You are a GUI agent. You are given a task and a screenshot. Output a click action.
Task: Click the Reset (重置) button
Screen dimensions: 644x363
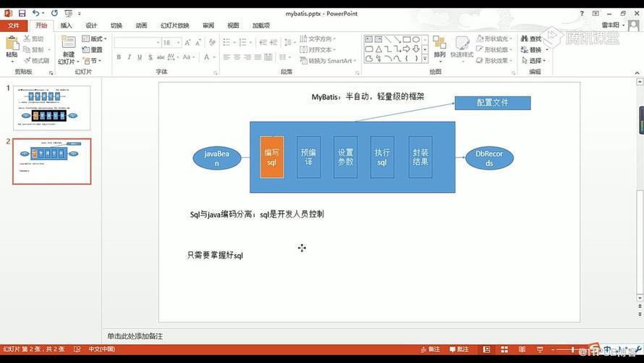[93, 50]
